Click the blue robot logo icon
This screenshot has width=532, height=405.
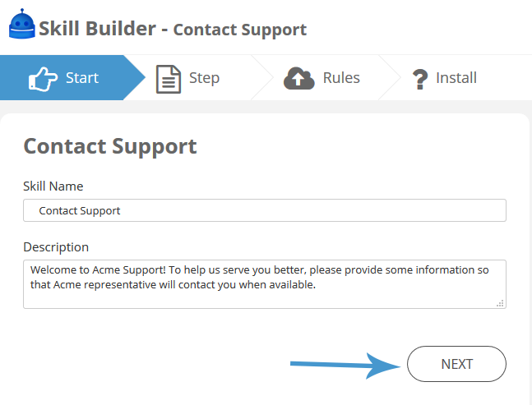(21, 24)
